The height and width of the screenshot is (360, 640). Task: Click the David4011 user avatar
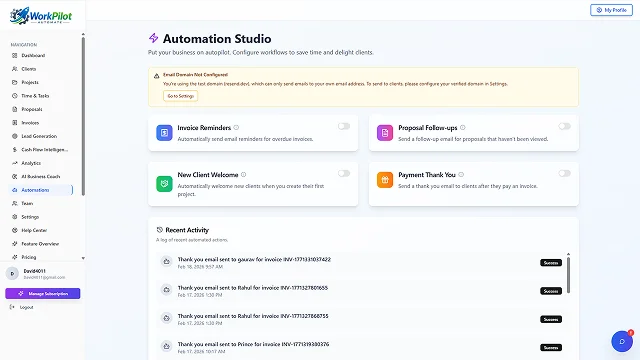[12, 274]
